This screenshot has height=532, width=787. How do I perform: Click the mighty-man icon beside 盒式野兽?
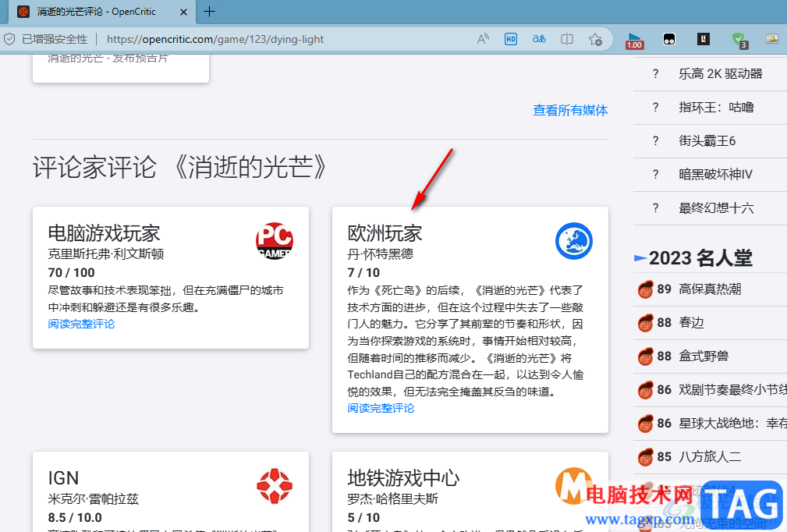pyautogui.click(x=646, y=356)
